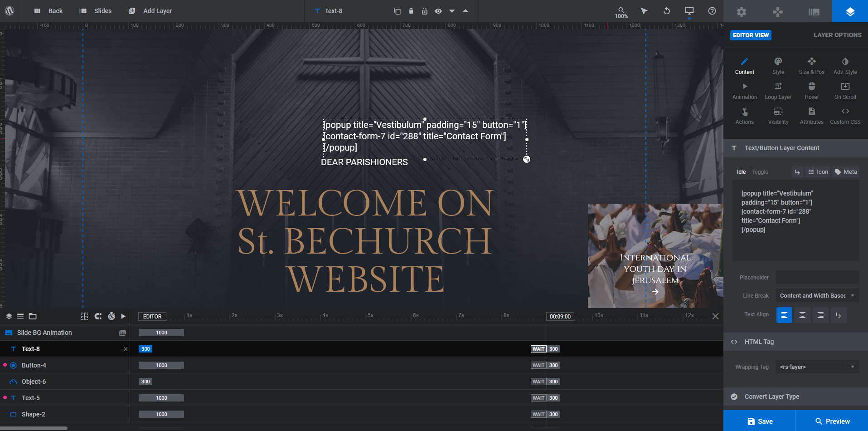868x431 pixels.
Task: Toggle the timeline grid helper icon
Action: pos(84,316)
